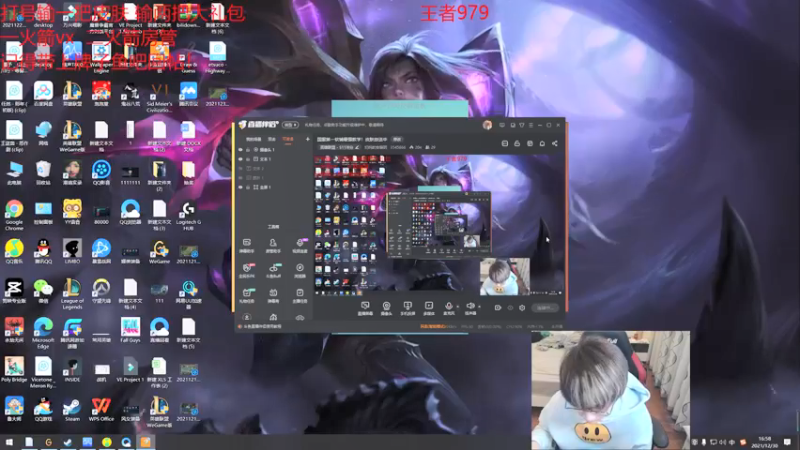Image resolution: width=800 pixels, height=450 pixels.
Task: Expand microphone options arrow
Action: [458, 307]
